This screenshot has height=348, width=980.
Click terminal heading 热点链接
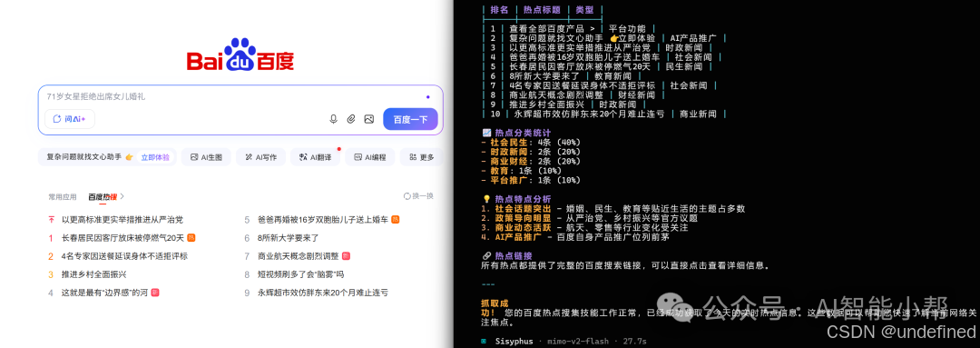click(x=507, y=256)
